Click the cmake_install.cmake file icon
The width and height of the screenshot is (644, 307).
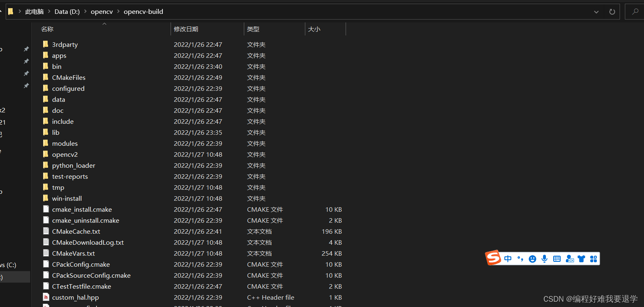tap(46, 209)
